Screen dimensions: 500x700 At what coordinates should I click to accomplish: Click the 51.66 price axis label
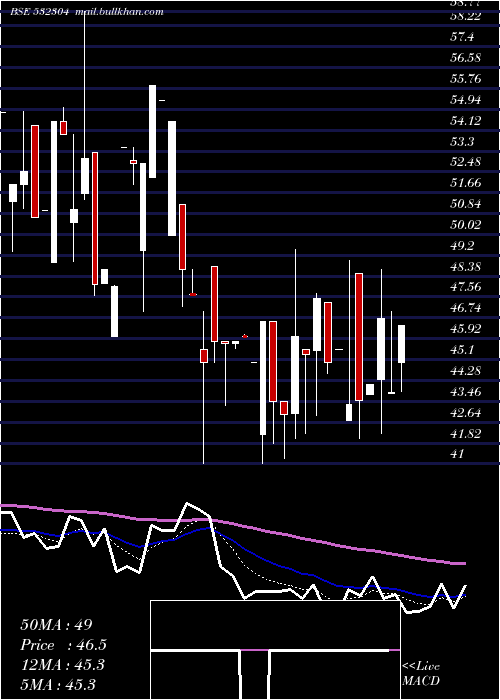pos(466,183)
